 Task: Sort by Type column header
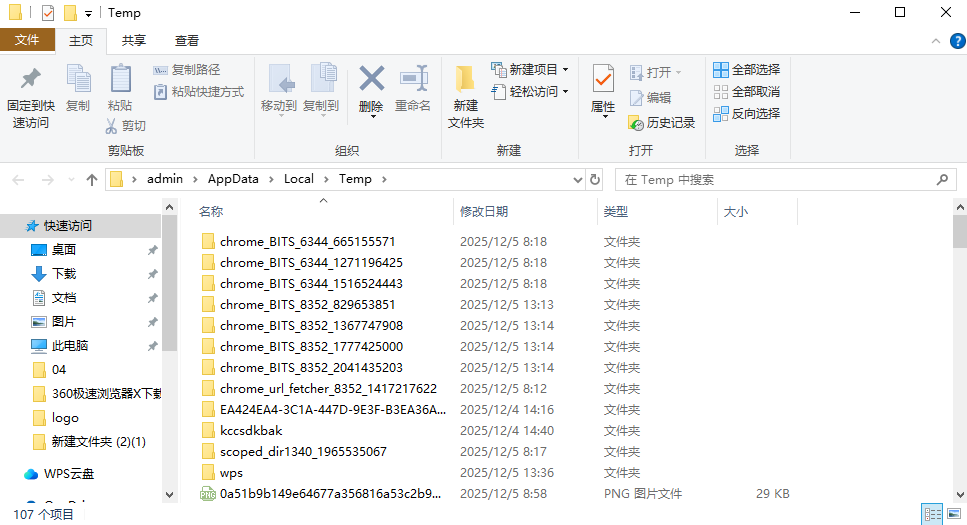[657, 212]
